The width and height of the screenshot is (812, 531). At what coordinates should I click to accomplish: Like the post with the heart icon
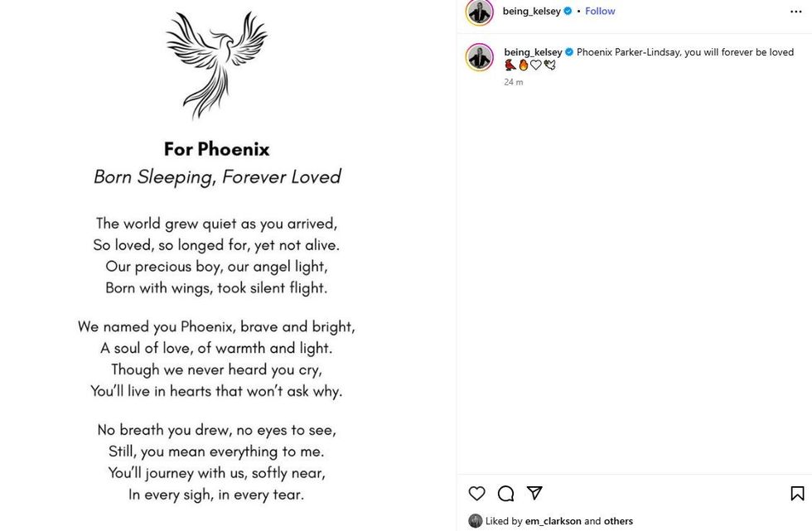(x=476, y=494)
